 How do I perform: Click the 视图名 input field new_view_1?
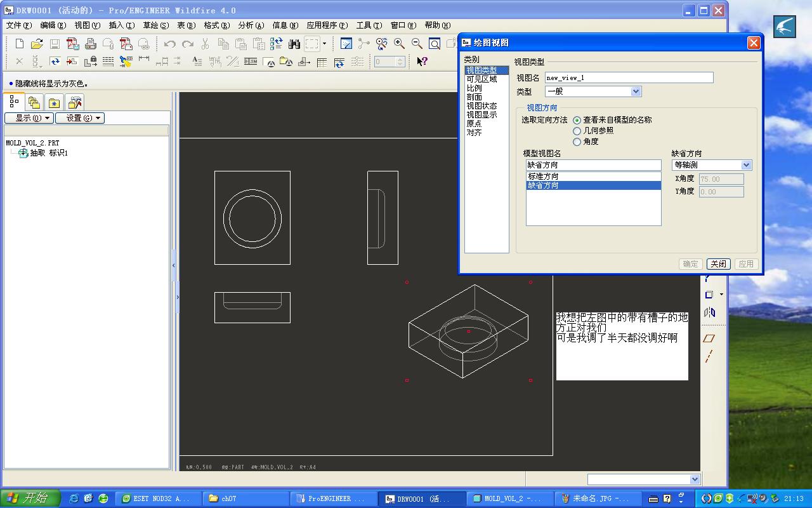tap(629, 77)
